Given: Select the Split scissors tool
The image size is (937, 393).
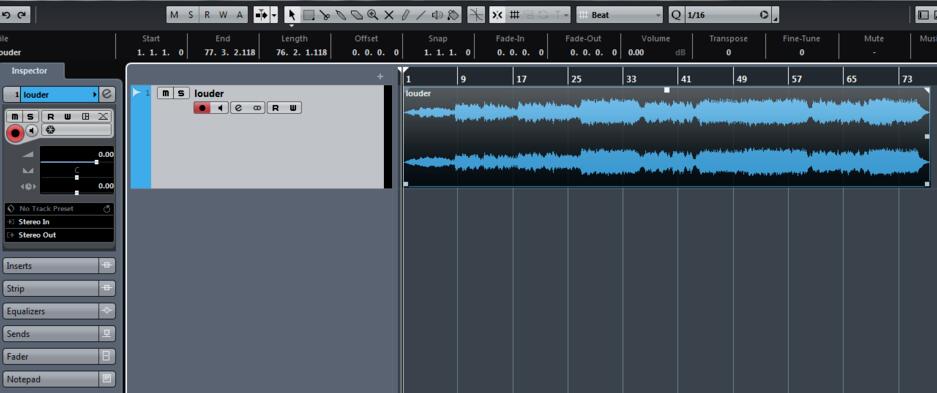Looking at the screenshot, I should point(324,15).
